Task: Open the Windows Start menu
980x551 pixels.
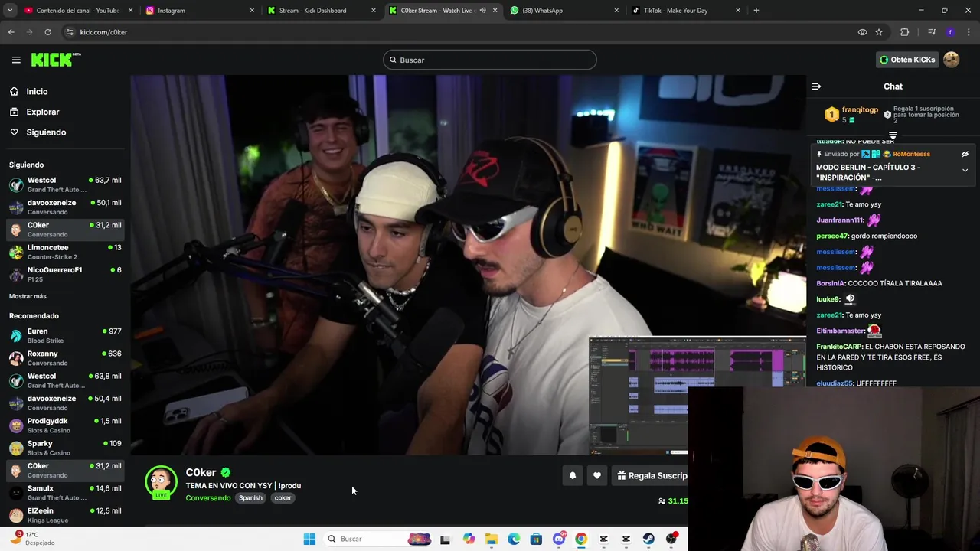Action: 309,539
